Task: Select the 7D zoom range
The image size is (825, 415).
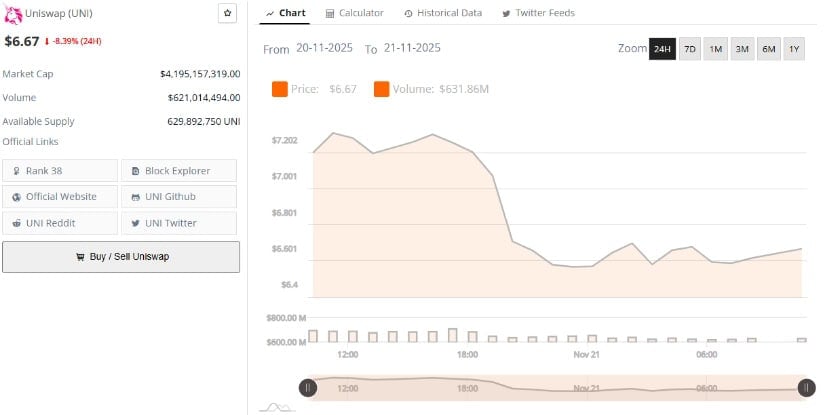Action: pyautogui.click(x=690, y=49)
